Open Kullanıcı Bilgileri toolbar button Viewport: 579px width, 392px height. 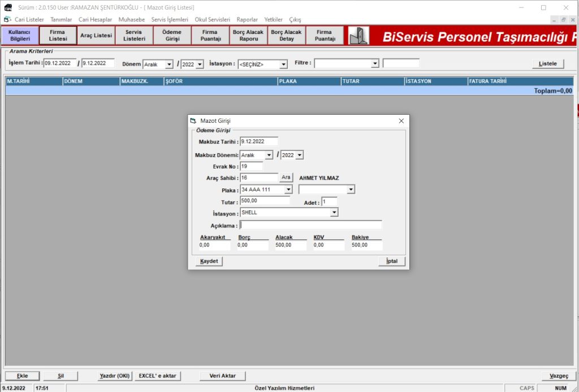(20, 36)
